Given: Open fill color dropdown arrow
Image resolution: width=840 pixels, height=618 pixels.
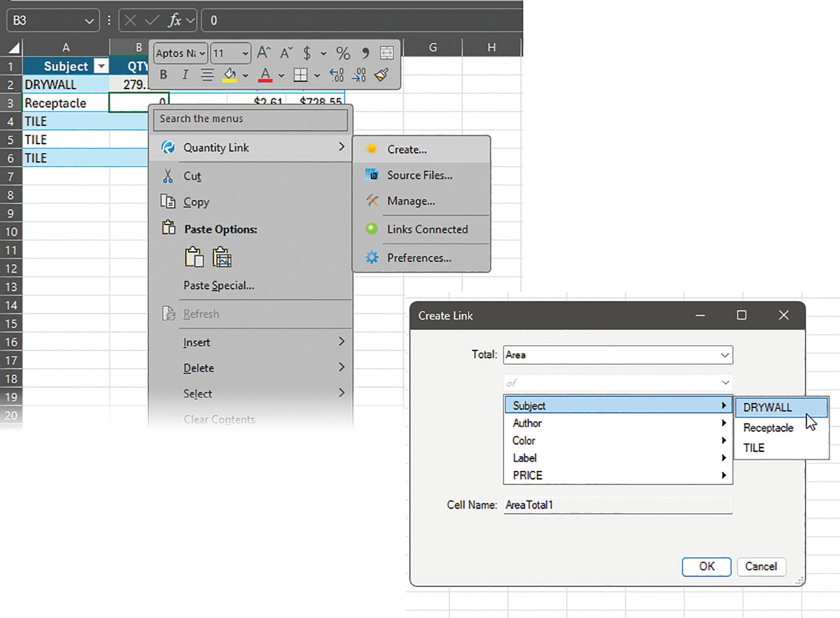Looking at the screenshot, I should pyautogui.click(x=246, y=75).
